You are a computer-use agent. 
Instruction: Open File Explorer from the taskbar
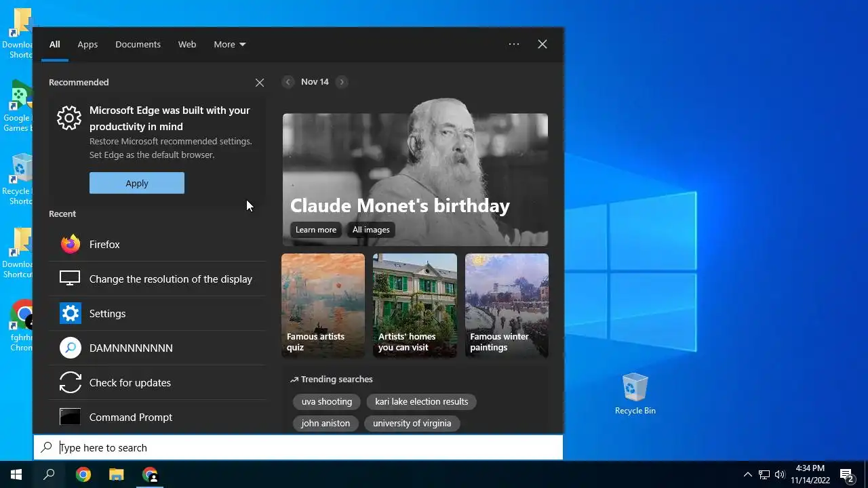point(117,474)
